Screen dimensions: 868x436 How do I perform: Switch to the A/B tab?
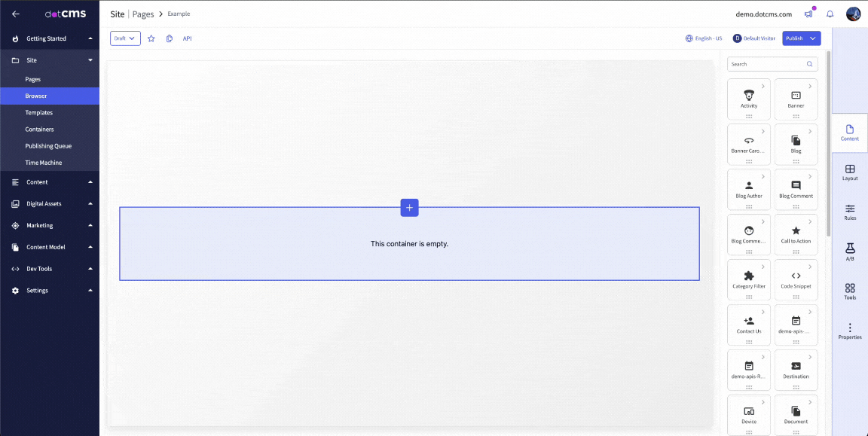[850, 252]
